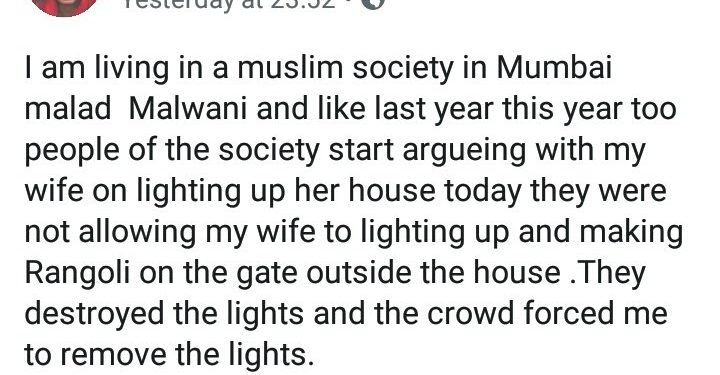The image size is (720, 375).
Task: Open the poster's profile picture
Action: point(64,5)
